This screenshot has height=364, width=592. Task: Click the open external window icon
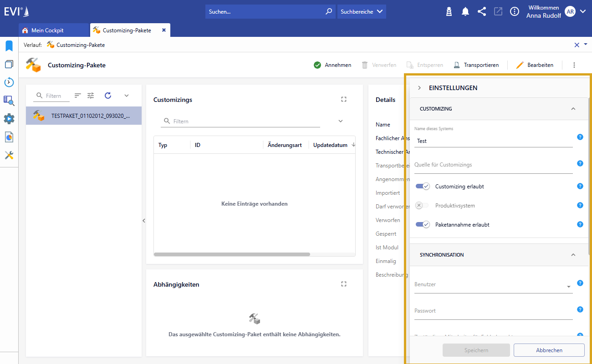(x=498, y=12)
